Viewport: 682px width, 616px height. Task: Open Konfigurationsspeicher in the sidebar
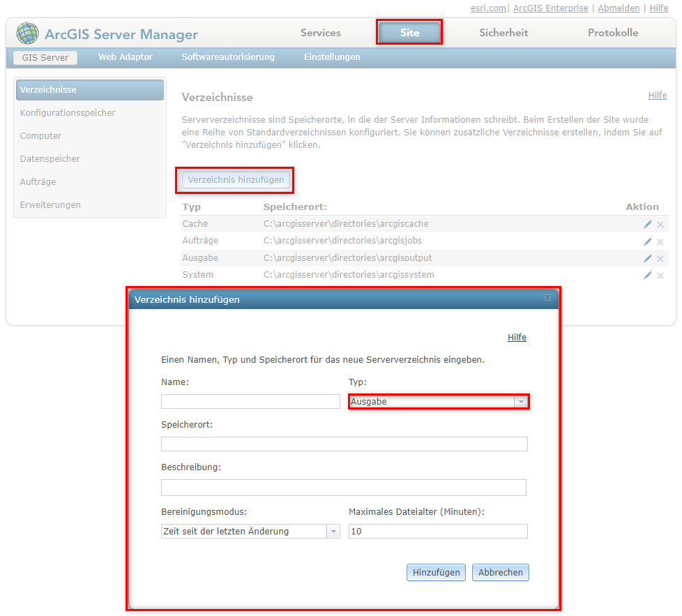pos(68,113)
